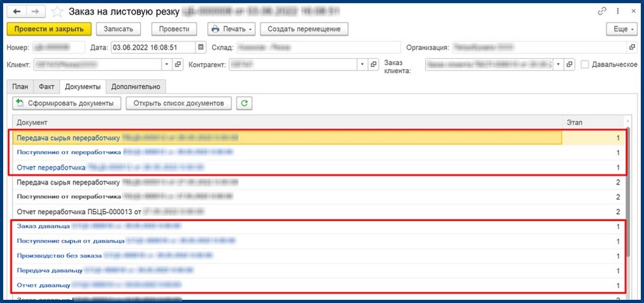Open the Заказ клиента record with its open icon
Viewport: 644px width, 303px height.
(569, 64)
